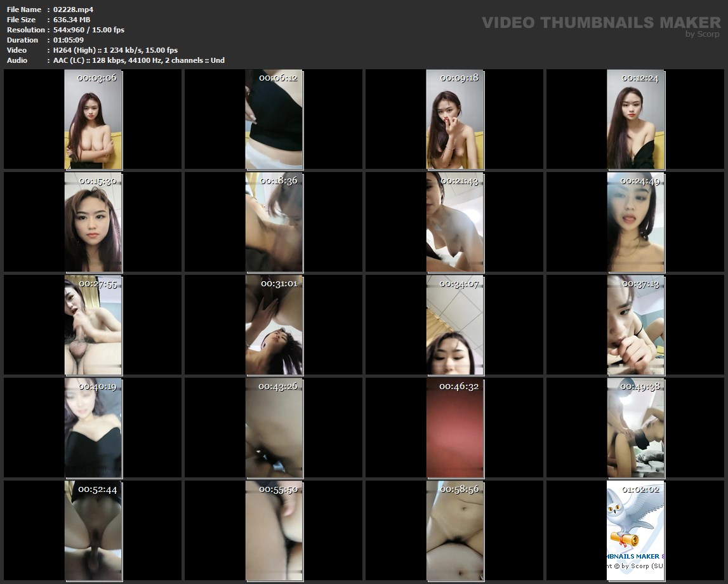Select the frame timestamped 00:24:49
The image size is (728, 584).
[x=635, y=222]
